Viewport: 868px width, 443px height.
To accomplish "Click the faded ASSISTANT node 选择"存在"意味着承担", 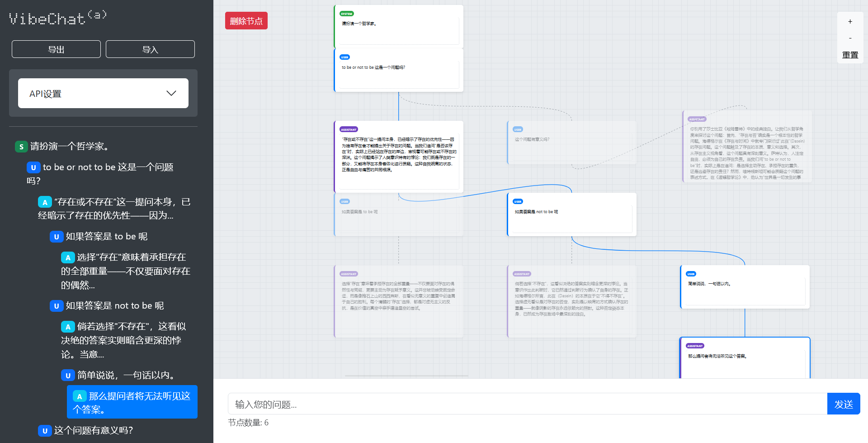I will tap(399, 301).
